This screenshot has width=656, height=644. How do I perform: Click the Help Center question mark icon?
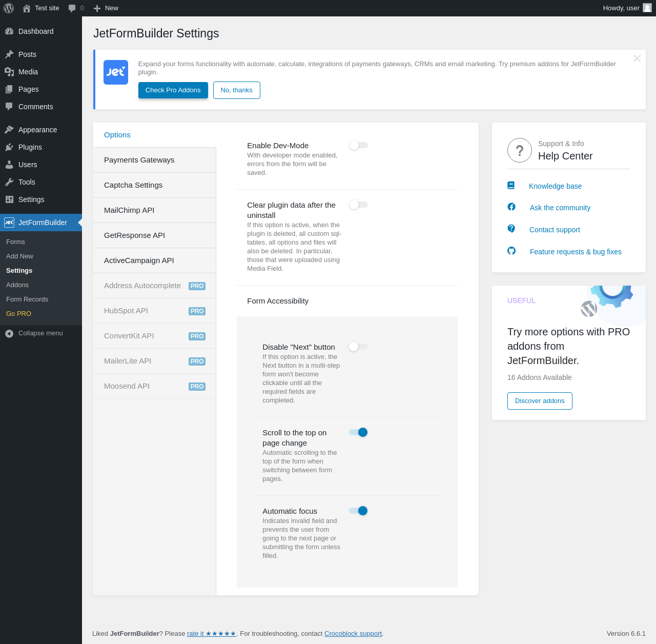click(520, 150)
